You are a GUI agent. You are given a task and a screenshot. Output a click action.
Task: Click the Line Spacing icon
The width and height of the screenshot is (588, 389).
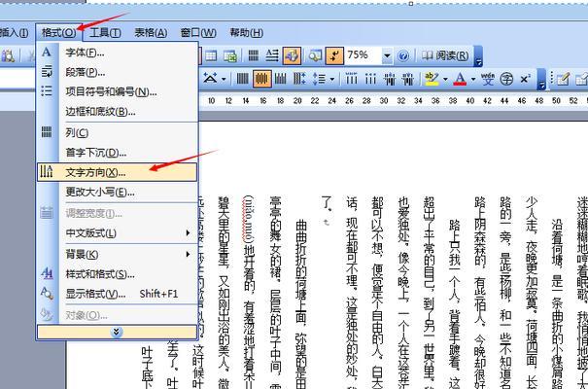pos(319,79)
